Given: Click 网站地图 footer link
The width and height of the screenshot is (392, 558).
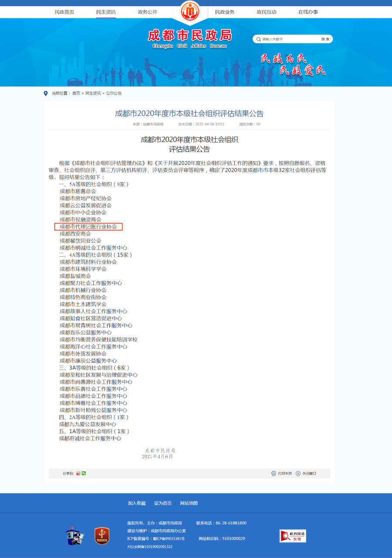Looking at the screenshot, I should click(189, 503).
